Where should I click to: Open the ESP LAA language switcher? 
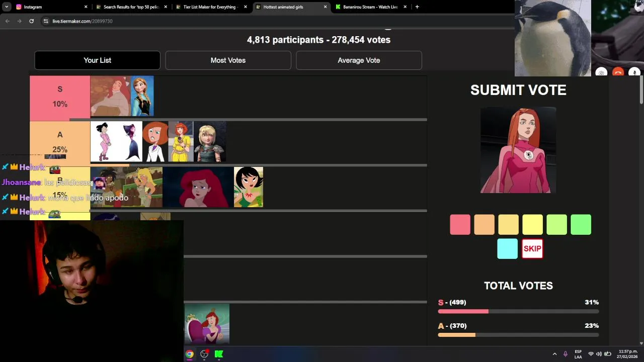(578, 354)
